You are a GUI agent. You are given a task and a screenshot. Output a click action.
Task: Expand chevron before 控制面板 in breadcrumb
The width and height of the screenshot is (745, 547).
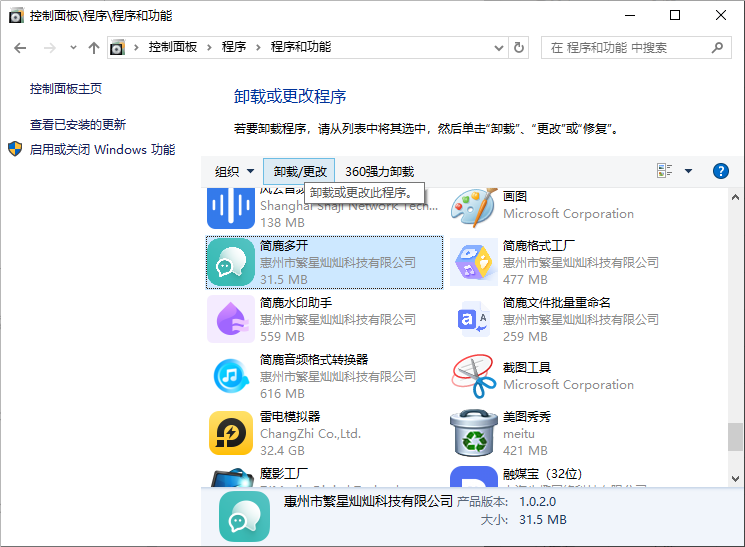(x=136, y=48)
